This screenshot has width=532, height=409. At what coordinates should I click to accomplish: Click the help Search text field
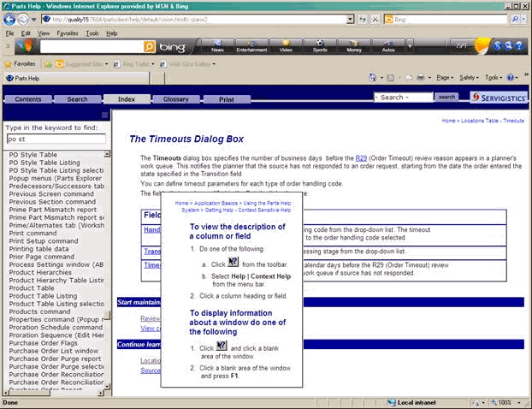coord(404,98)
